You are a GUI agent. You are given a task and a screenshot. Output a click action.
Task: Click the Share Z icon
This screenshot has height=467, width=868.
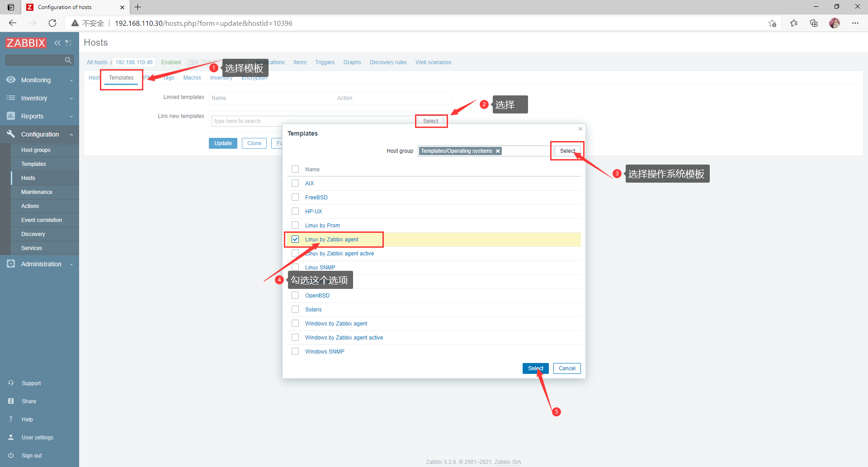11,401
